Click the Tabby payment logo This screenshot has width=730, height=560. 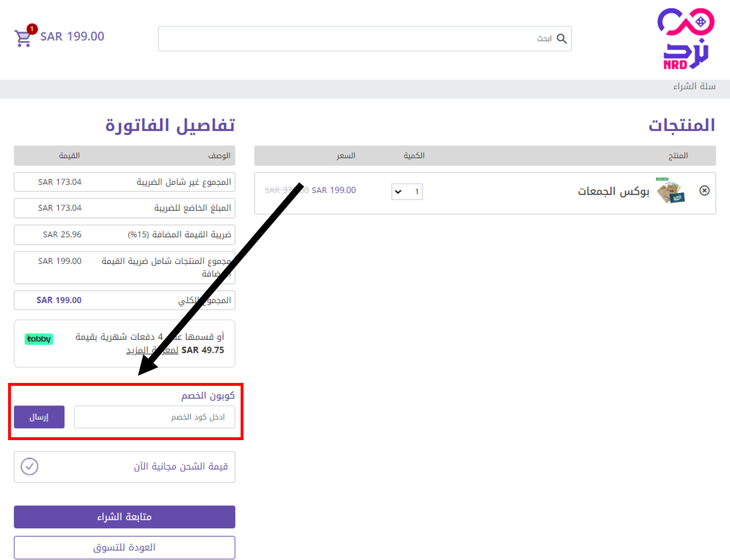point(38,339)
